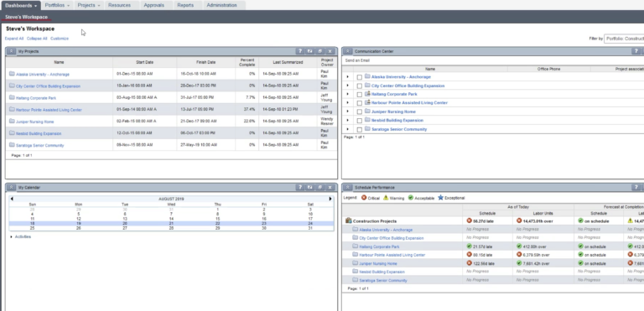Click Haitang Corporate Park team icon in Communication Center

tap(367, 94)
